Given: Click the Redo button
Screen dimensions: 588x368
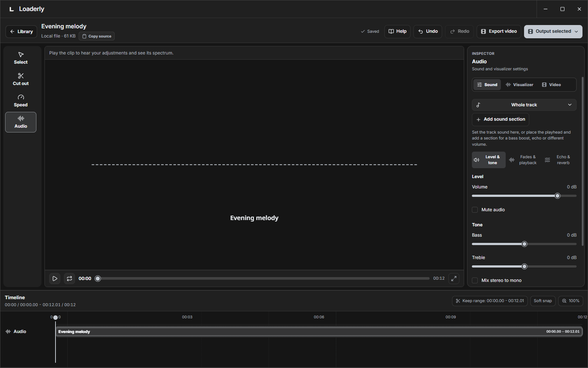Looking at the screenshot, I should 459,31.
